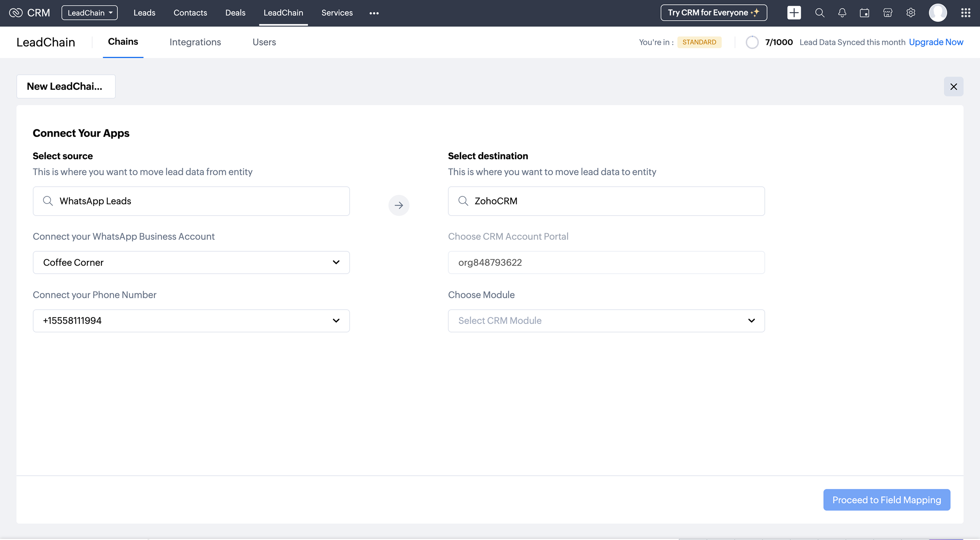
Task: Open the settings gear icon
Action: tap(910, 13)
